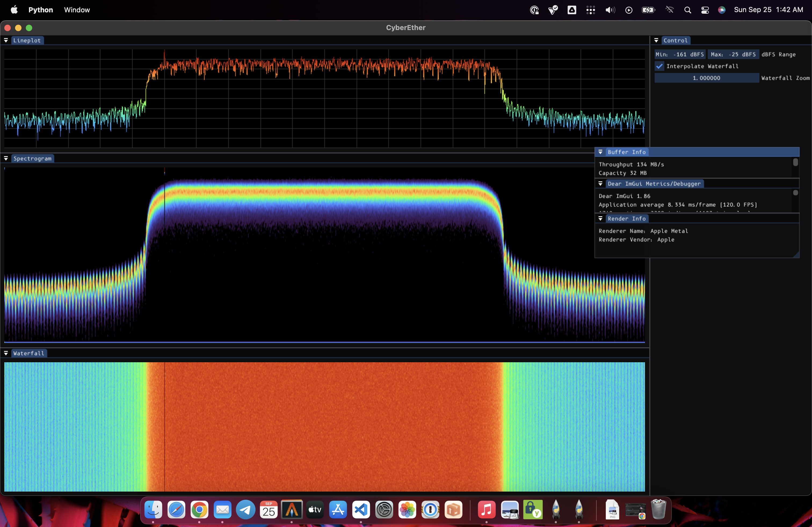Collapse the Buffer Info window

click(600, 152)
